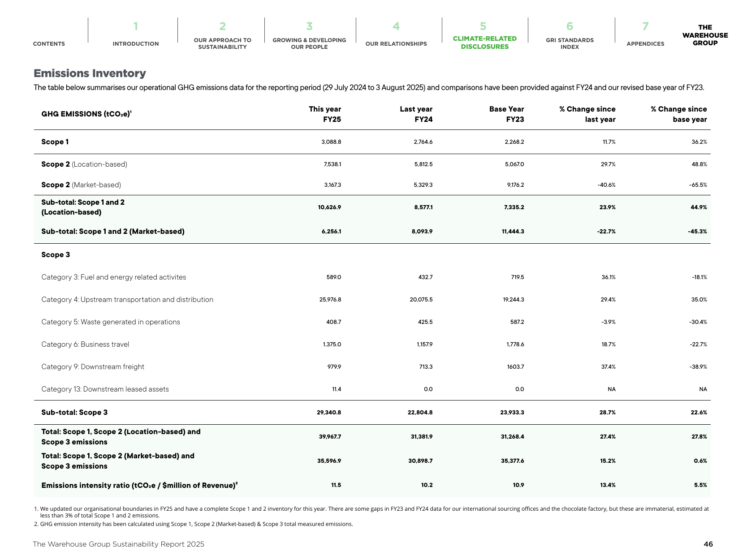Open Growing & Developing Our People section
747x560 pixels.
[309, 43]
